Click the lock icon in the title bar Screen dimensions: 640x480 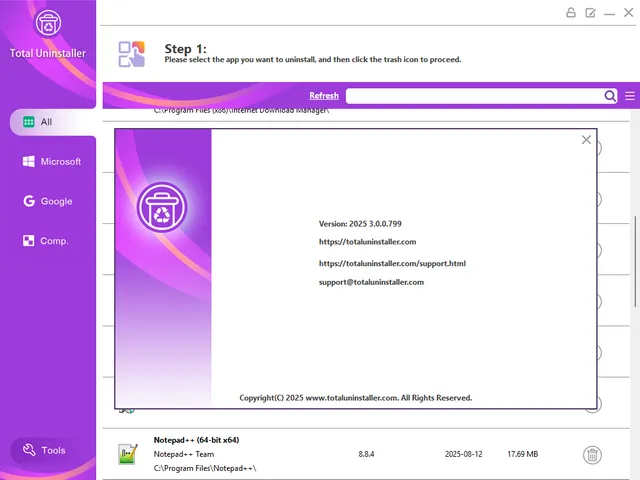[x=571, y=13]
